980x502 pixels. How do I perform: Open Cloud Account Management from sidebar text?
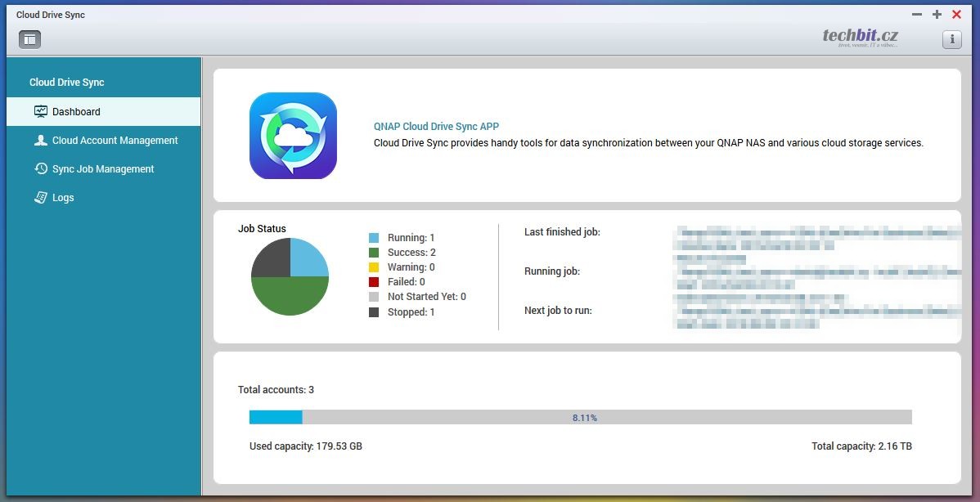pos(115,141)
